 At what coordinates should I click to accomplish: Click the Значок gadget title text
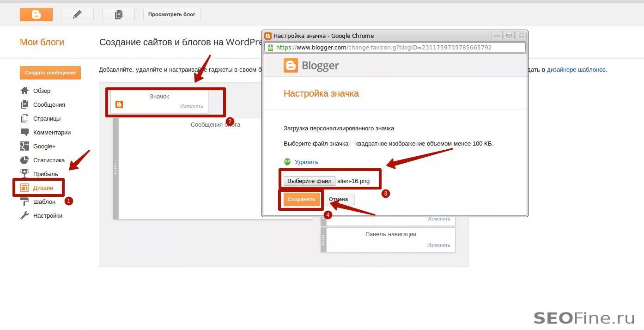coord(159,97)
